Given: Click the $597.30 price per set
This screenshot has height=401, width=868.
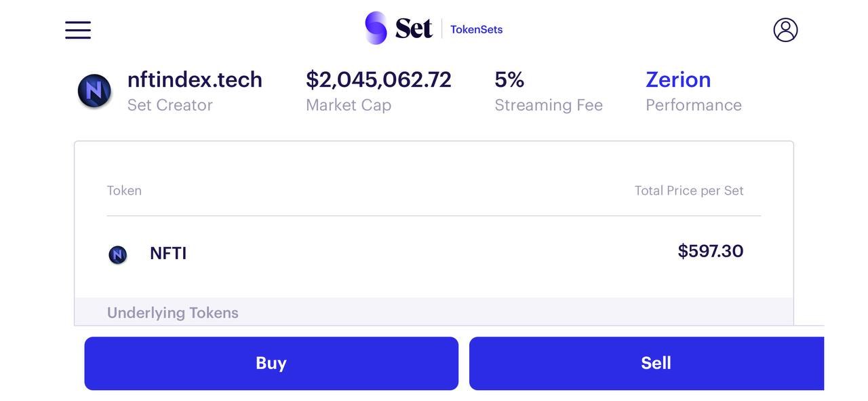Looking at the screenshot, I should point(711,251).
